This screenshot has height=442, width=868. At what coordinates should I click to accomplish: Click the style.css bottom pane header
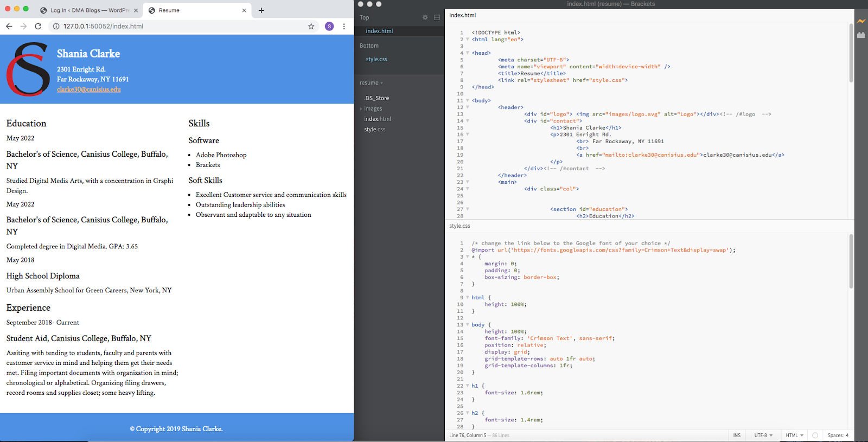459,226
